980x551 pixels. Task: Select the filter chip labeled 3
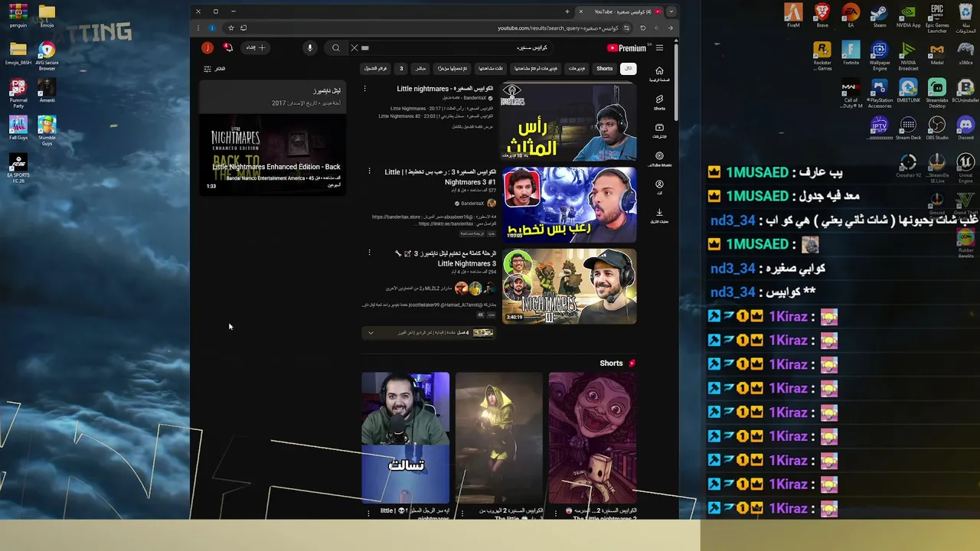(x=400, y=69)
